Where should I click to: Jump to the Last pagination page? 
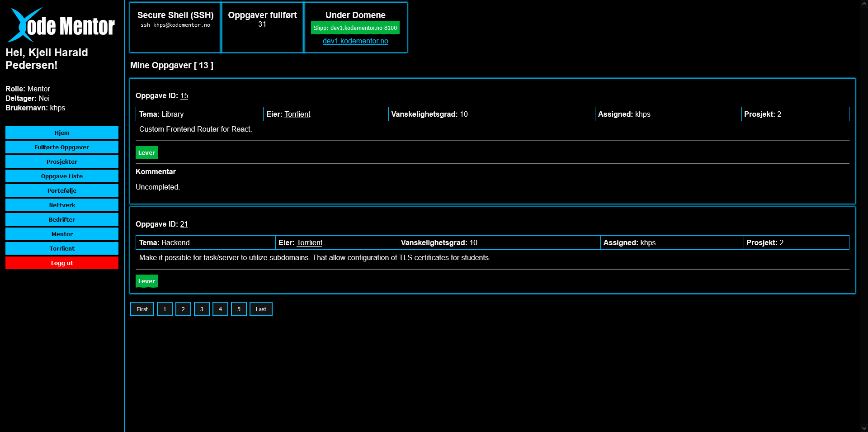tap(261, 309)
